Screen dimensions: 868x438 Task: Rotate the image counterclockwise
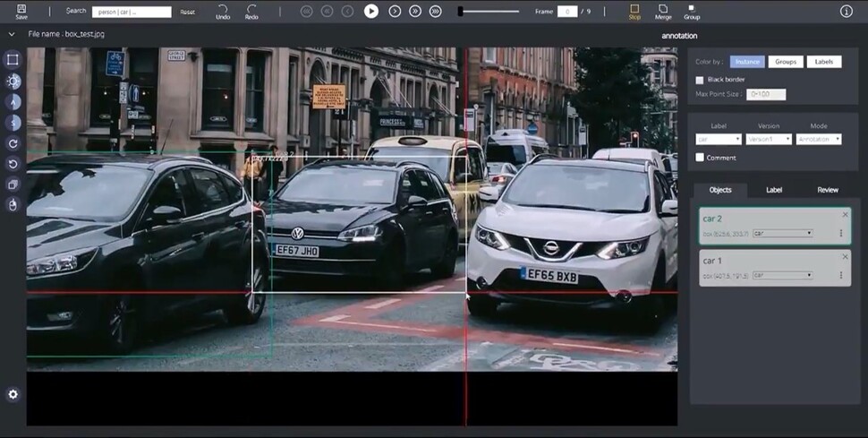tap(13, 164)
